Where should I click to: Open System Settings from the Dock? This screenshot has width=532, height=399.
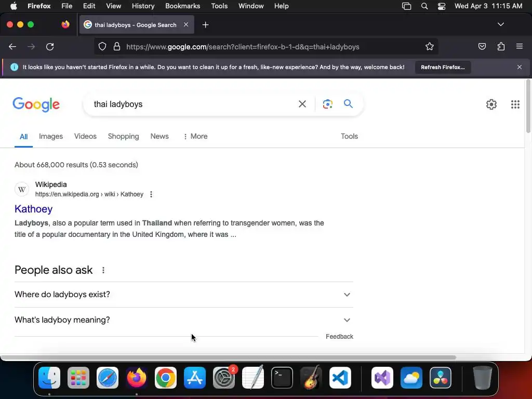click(224, 378)
